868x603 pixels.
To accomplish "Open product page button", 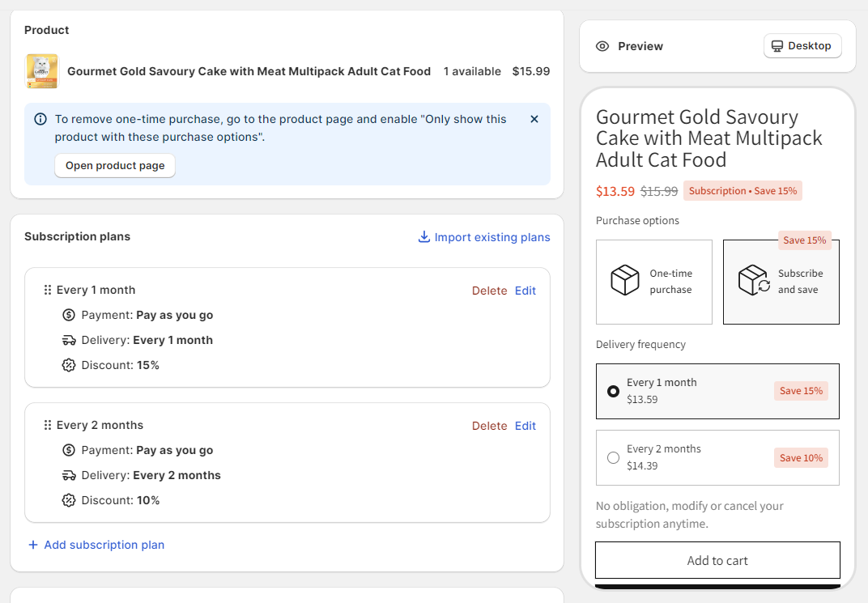I will point(115,165).
